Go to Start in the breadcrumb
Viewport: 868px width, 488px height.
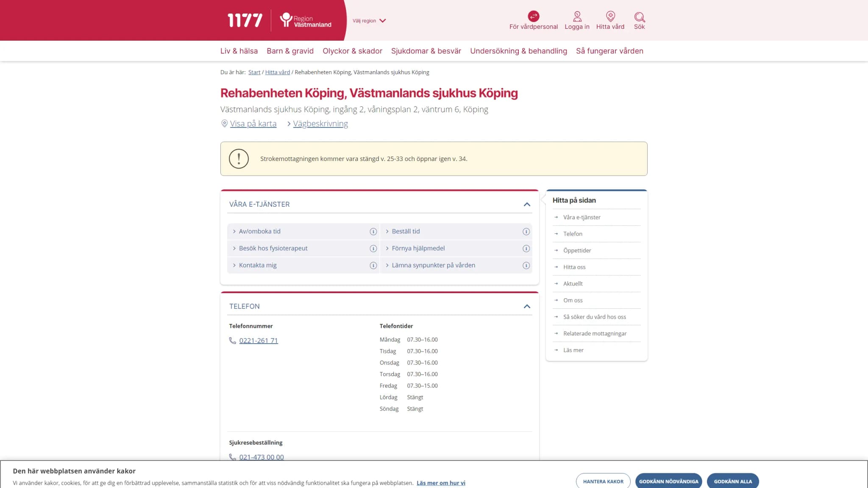pos(254,72)
